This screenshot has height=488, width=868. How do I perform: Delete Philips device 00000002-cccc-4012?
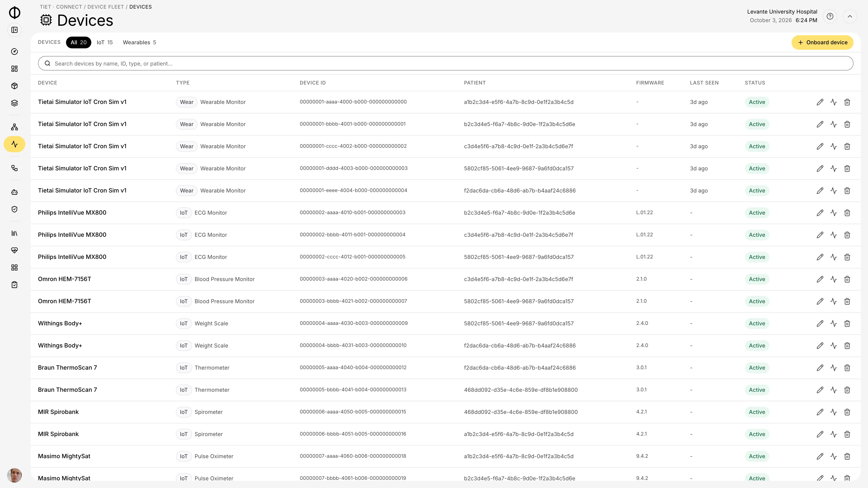coord(847,257)
